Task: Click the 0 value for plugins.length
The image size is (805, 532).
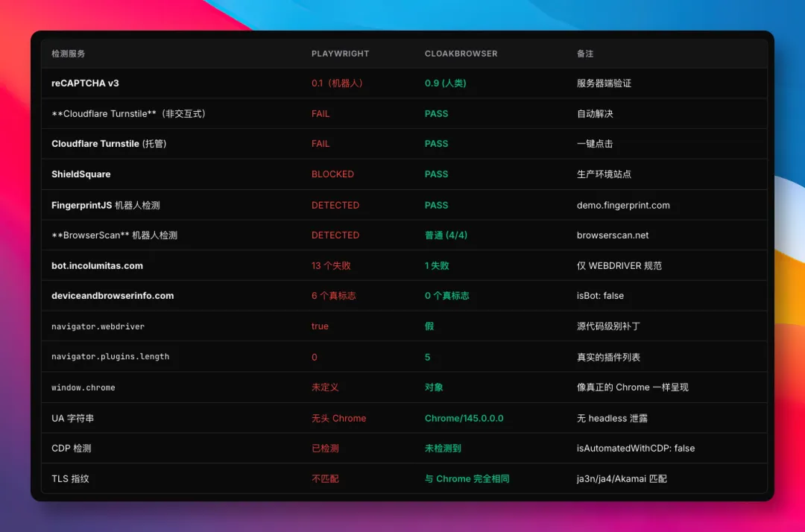Action: (315, 357)
